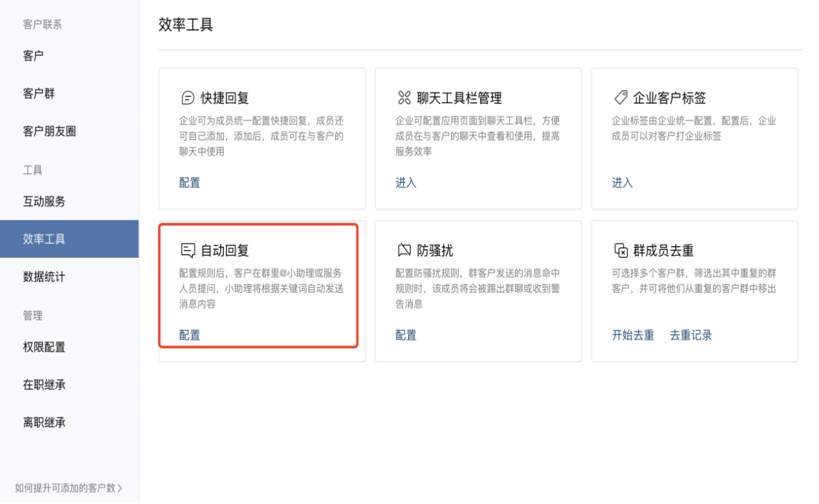Click the 群成员去重 icon
The height and width of the screenshot is (504, 819).
(620, 251)
